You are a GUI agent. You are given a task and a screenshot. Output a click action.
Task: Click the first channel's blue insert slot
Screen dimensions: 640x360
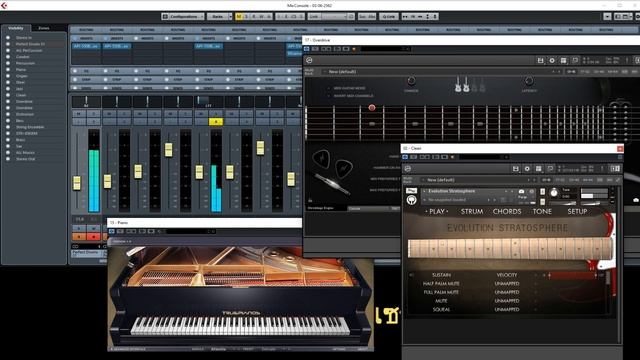(x=86, y=46)
